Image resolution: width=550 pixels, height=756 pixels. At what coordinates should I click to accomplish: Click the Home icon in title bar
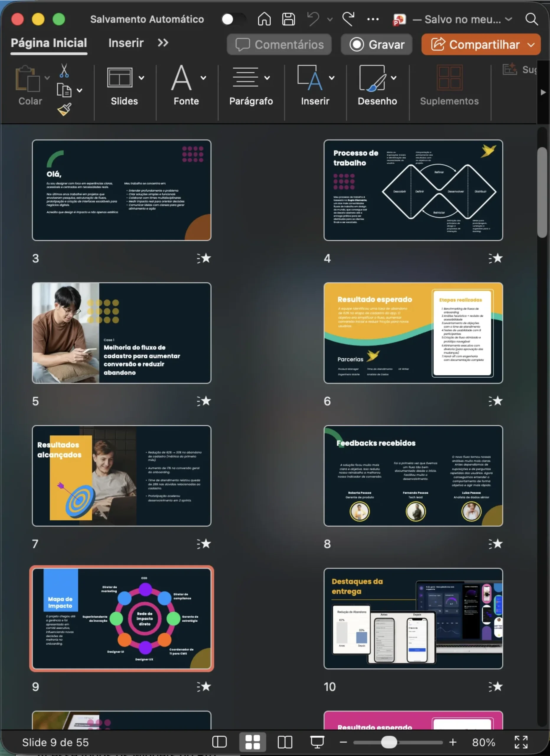point(264,19)
